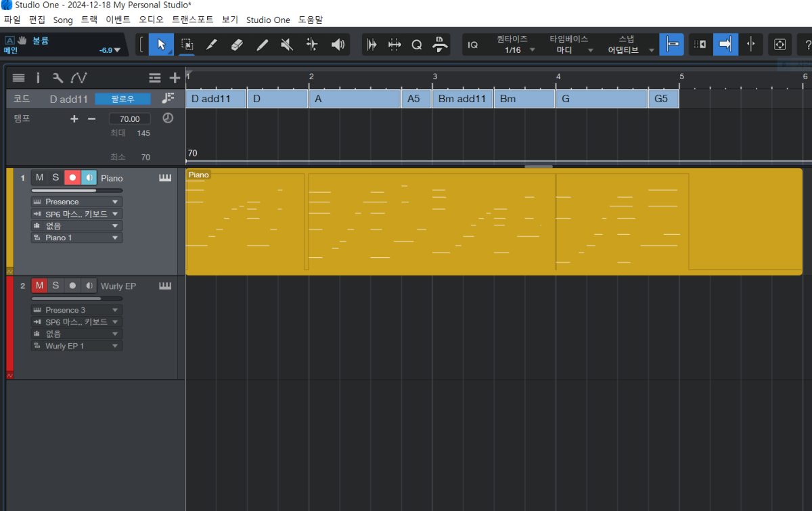
Task: Click the Piano track volume fader
Action: pyautogui.click(x=76, y=190)
